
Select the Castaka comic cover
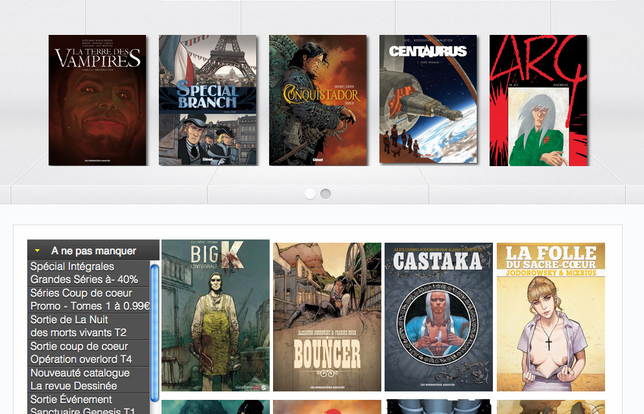point(439,317)
